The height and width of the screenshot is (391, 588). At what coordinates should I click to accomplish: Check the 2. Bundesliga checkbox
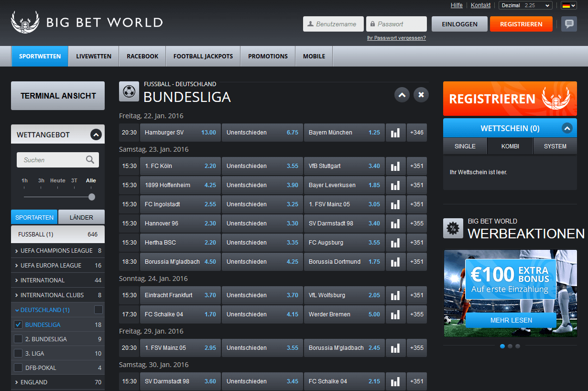pos(18,339)
